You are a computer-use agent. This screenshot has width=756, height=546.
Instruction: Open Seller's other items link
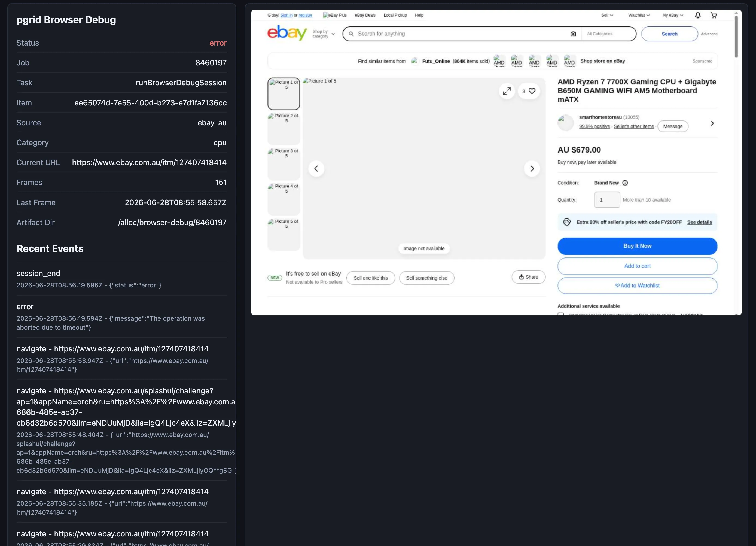point(633,126)
